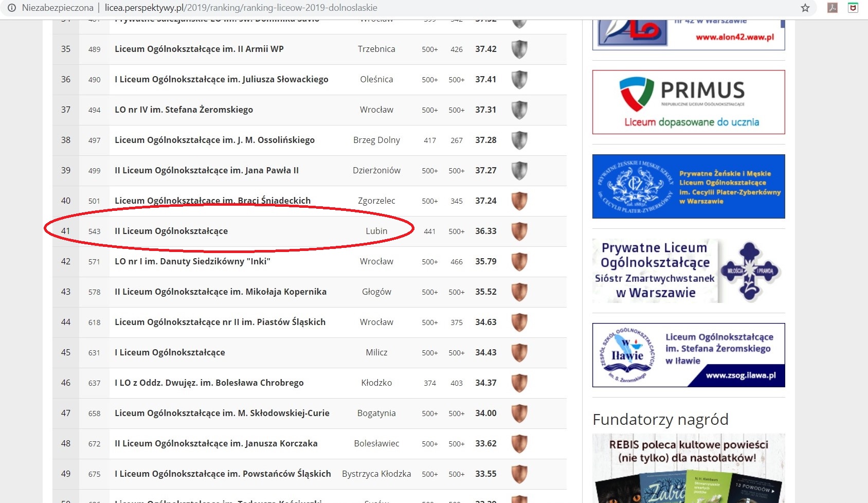Click the bronze shield badge in Zgorzelec row

point(519,201)
